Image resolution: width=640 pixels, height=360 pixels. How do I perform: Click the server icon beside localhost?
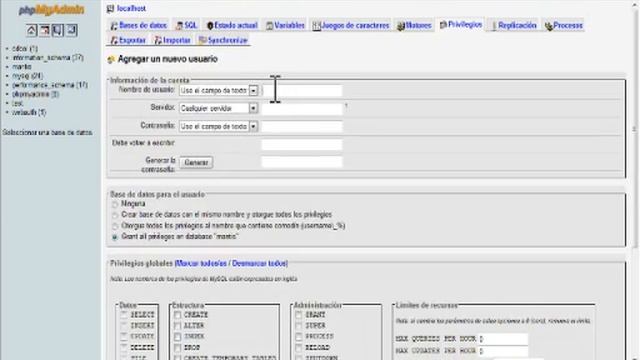(x=110, y=9)
